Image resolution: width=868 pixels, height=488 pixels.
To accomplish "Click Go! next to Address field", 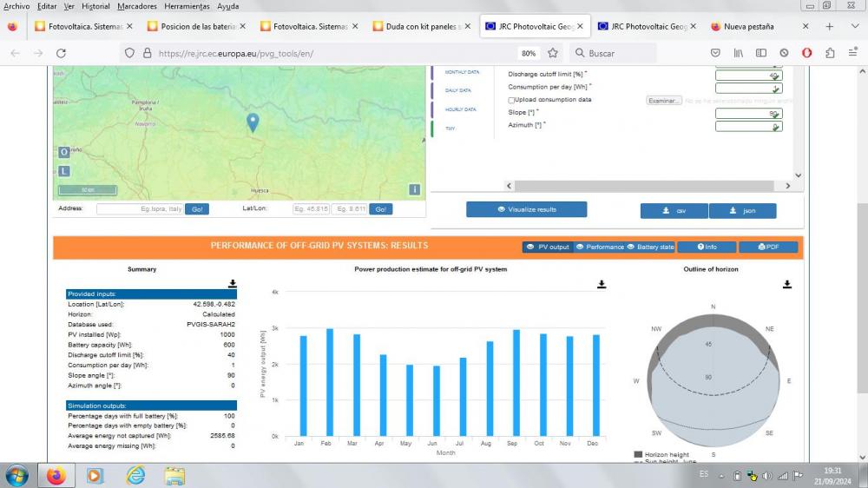I will pos(197,209).
